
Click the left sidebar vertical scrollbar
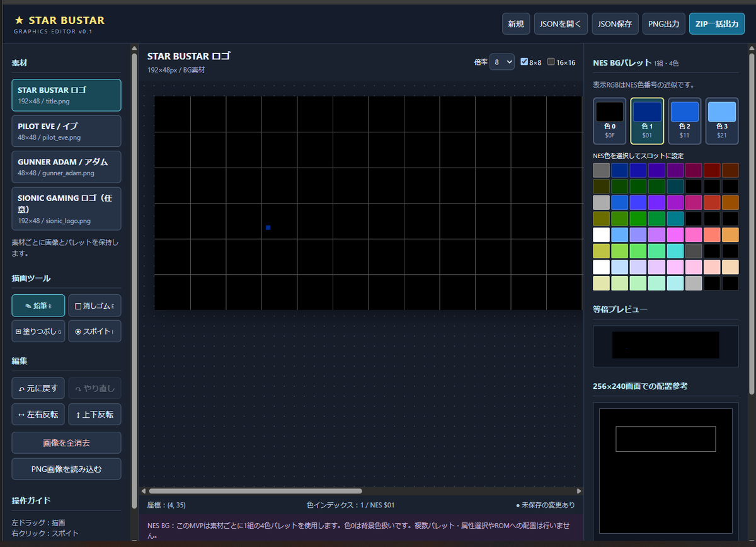pyautogui.click(x=134, y=280)
